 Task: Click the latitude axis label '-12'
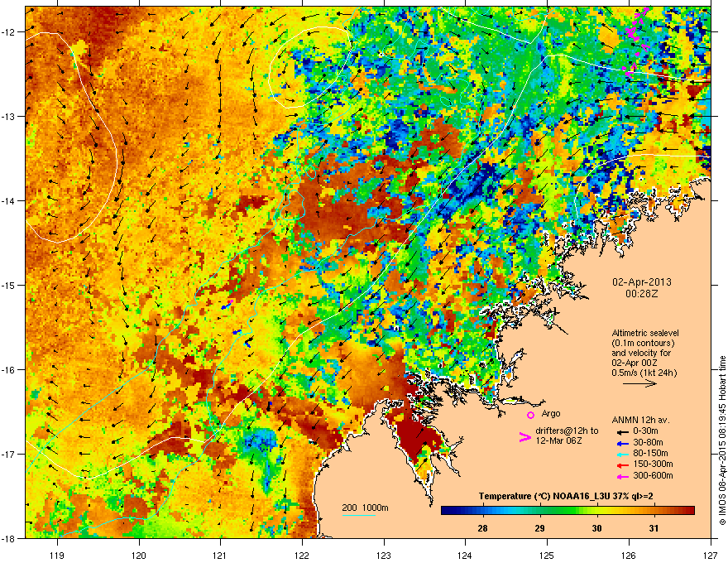pos(9,32)
